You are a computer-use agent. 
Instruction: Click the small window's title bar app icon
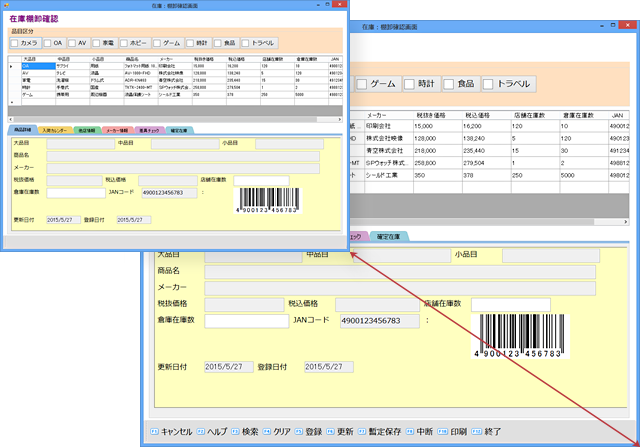point(6,5)
